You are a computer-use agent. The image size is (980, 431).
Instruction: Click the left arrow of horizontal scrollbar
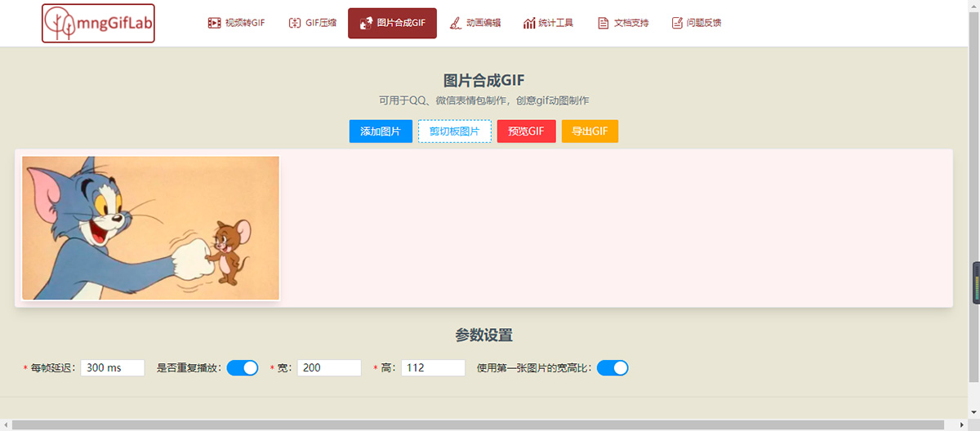click(x=5, y=424)
